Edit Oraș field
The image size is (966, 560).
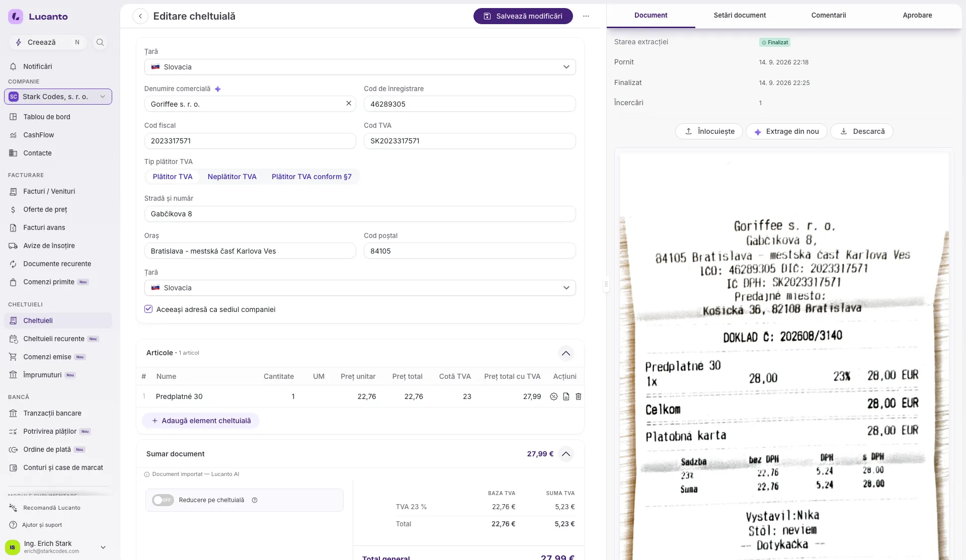pyautogui.click(x=250, y=251)
